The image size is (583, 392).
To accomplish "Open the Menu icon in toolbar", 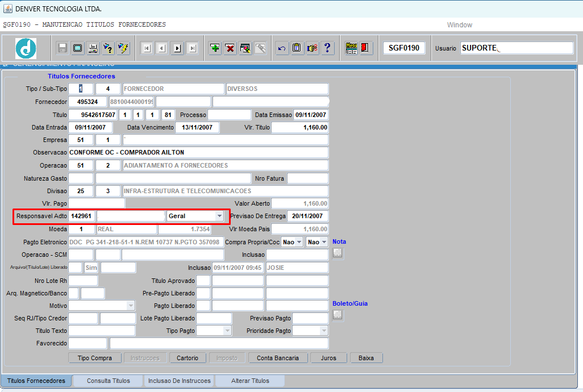I will click(x=351, y=48).
